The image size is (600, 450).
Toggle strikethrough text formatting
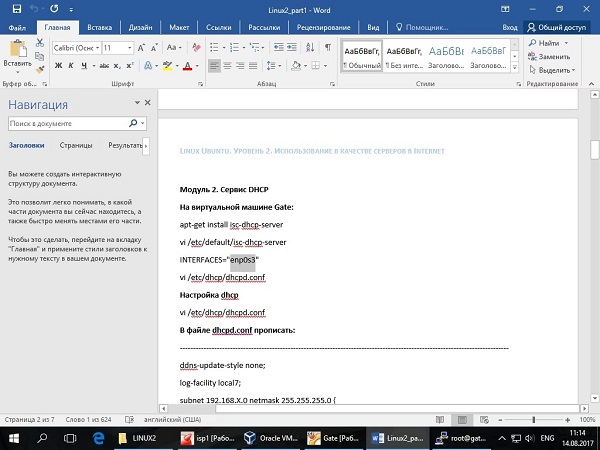pyautogui.click(x=105, y=66)
